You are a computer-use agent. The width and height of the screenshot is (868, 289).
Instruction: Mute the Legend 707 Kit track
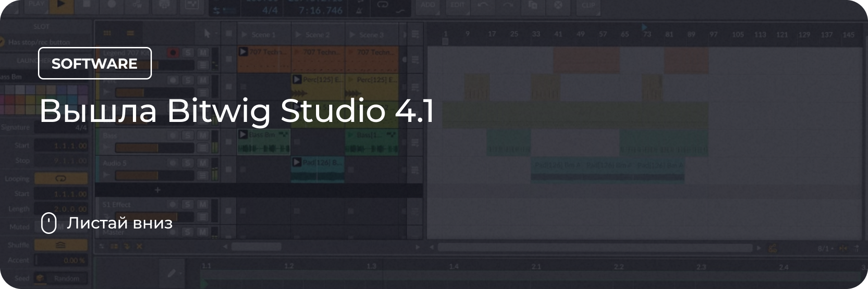203,52
